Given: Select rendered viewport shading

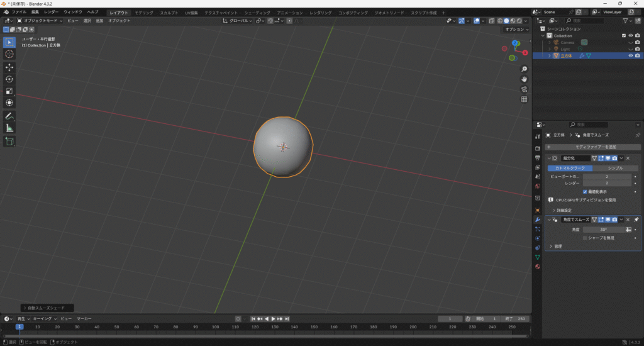Looking at the screenshot, I should pos(519,21).
